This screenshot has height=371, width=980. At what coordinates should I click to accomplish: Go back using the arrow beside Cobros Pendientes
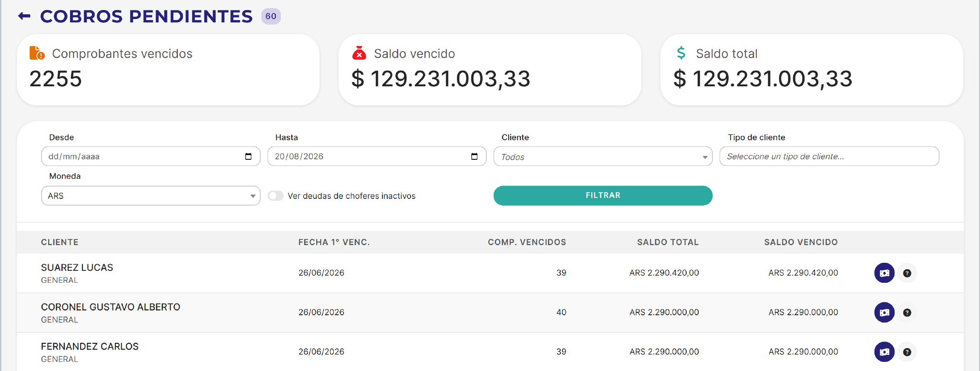point(24,16)
